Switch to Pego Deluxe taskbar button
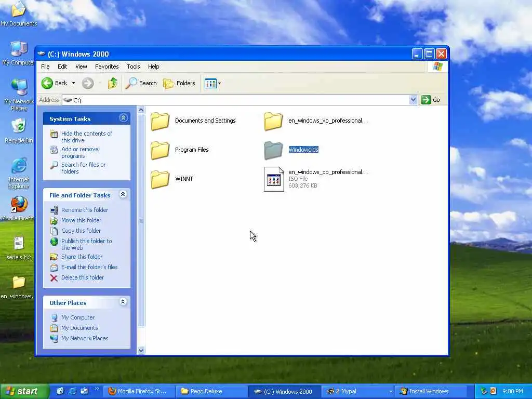This screenshot has height=399, width=532. click(x=211, y=392)
